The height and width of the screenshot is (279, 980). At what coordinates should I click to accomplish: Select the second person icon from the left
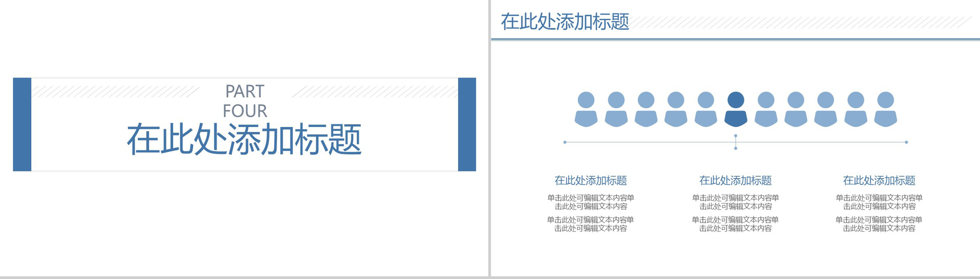[x=616, y=109]
